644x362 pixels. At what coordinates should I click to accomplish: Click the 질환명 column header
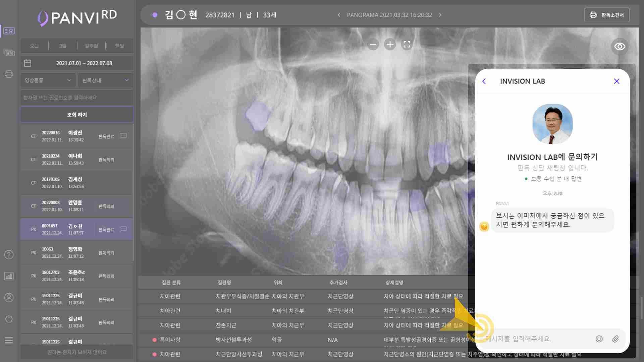(x=224, y=283)
